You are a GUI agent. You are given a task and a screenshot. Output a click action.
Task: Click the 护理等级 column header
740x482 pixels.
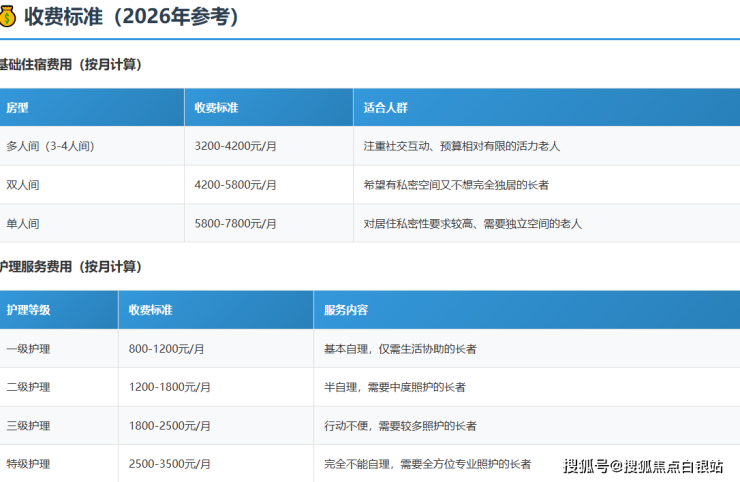click(28, 310)
